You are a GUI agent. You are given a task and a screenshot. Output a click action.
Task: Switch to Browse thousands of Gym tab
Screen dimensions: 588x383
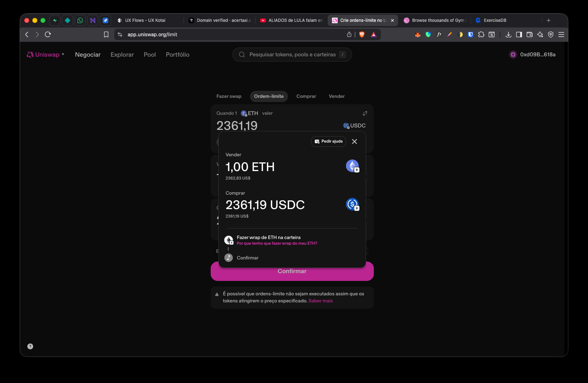[435, 20]
